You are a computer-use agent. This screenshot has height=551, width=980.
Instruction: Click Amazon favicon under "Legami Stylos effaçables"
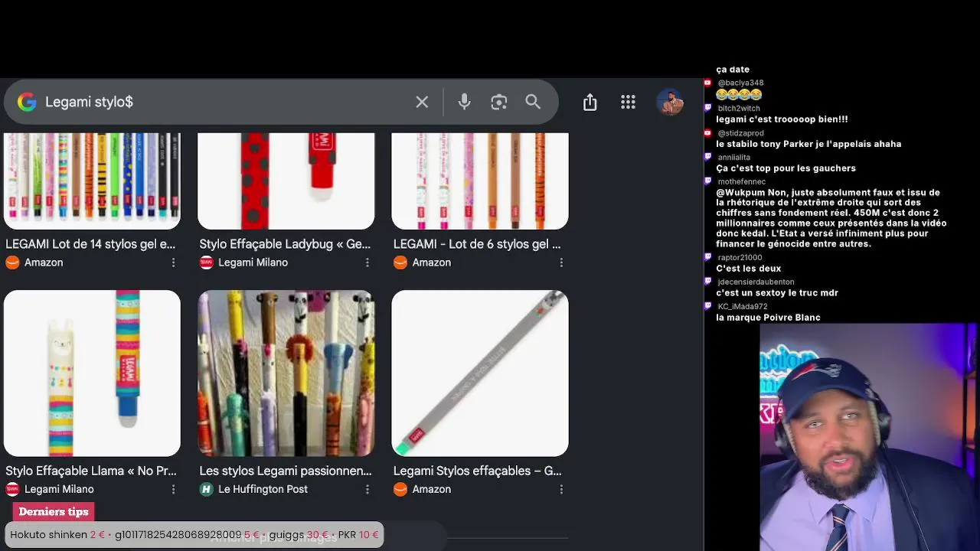[x=400, y=489]
